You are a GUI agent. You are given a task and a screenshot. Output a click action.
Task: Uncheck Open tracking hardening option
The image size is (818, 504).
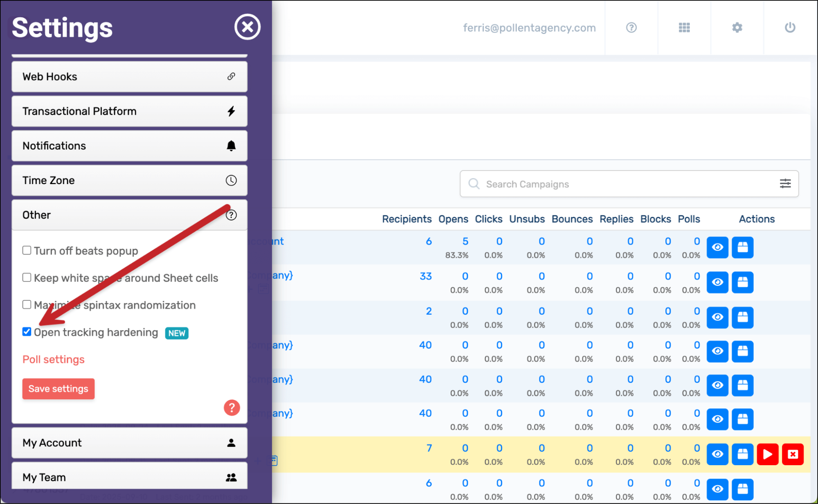(x=27, y=332)
